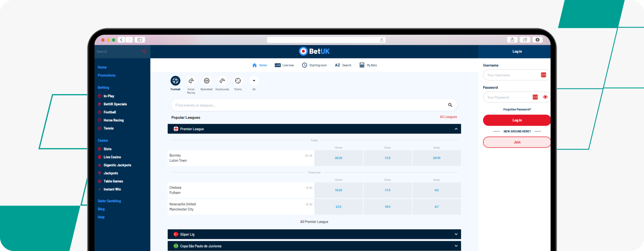Viewport: 644px width, 251px height.
Task: Select the Tennis sport icon
Action: pyautogui.click(x=238, y=81)
